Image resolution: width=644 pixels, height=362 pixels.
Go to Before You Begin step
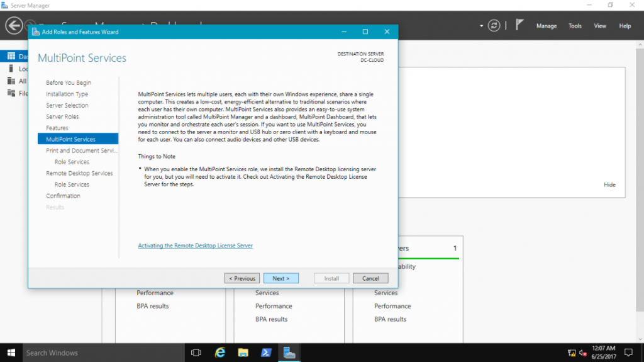69,82
